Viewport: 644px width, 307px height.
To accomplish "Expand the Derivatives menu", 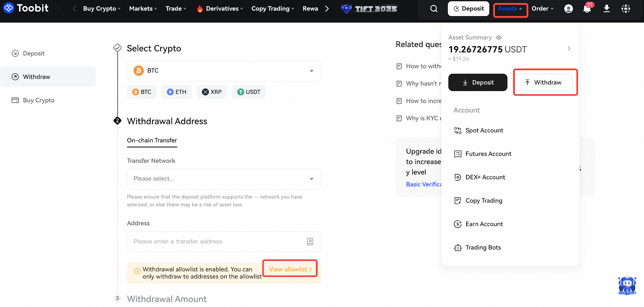I will click(x=220, y=8).
